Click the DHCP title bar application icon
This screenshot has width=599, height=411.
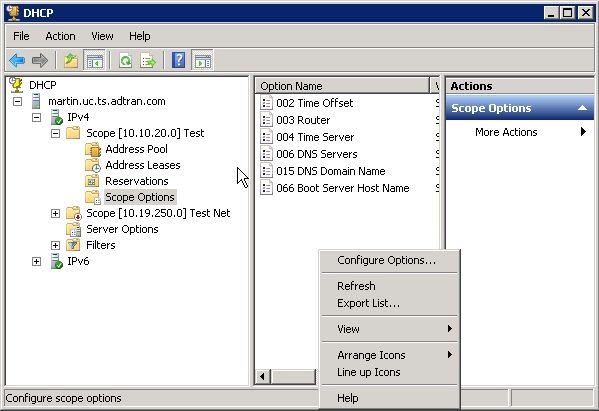coord(13,13)
